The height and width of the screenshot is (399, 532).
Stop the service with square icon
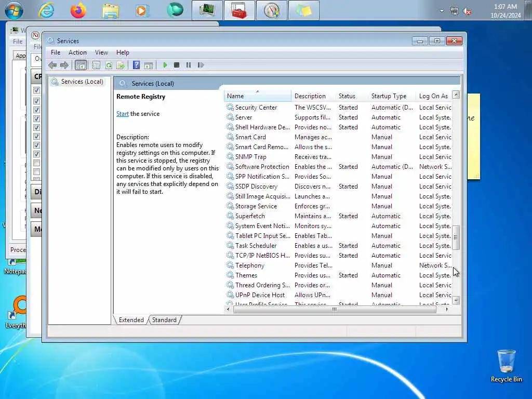(x=177, y=65)
